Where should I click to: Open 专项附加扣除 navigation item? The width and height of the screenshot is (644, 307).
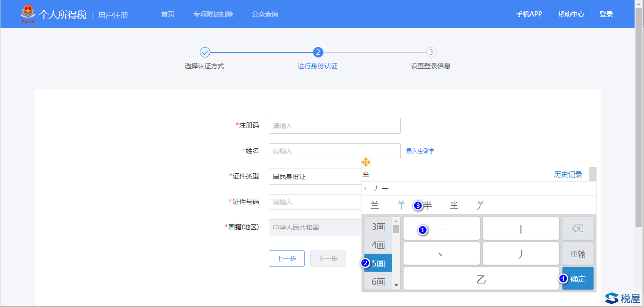coord(213,14)
